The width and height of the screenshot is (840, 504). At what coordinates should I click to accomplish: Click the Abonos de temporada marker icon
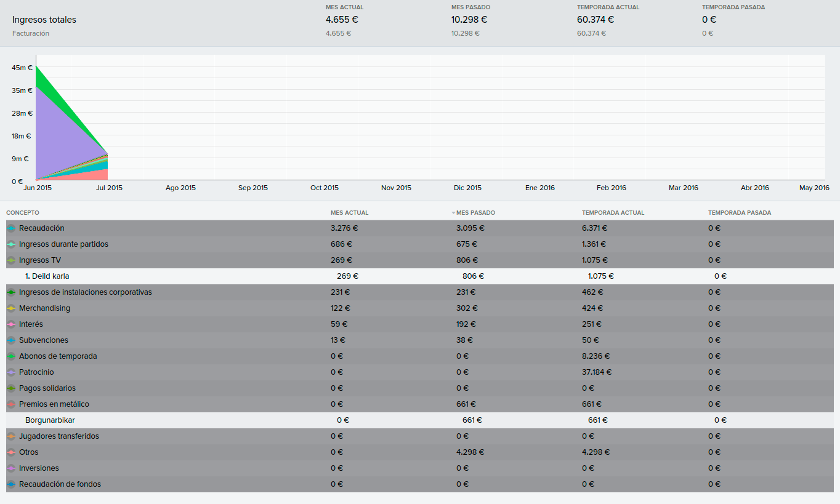click(11, 356)
